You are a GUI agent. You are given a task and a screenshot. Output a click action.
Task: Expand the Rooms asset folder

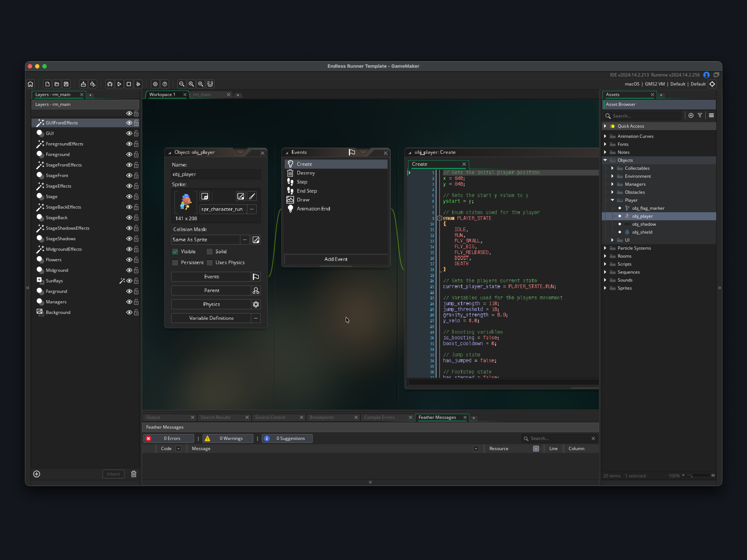(x=605, y=256)
